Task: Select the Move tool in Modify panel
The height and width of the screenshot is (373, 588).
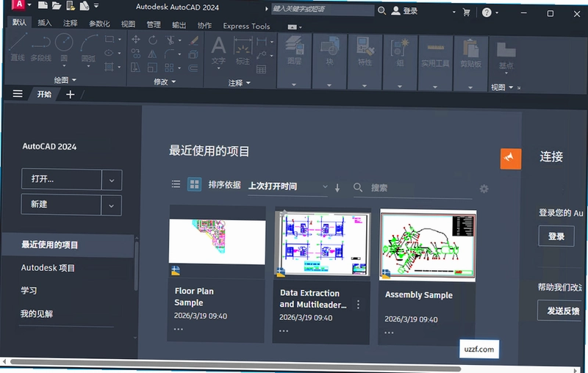Action: click(x=136, y=40)
